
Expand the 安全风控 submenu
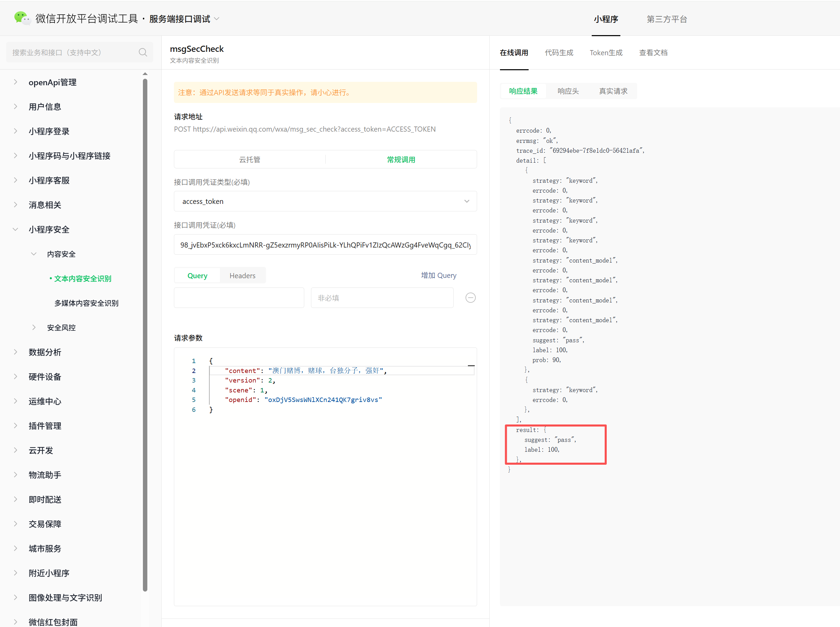34,328
